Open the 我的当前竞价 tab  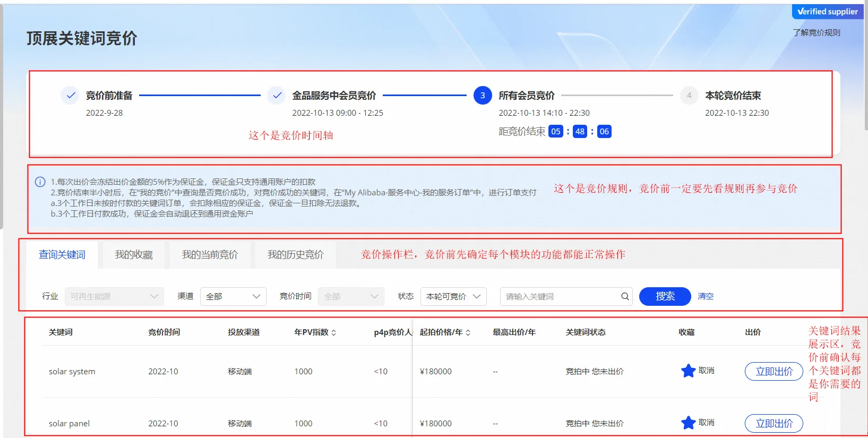coord(210,255)
